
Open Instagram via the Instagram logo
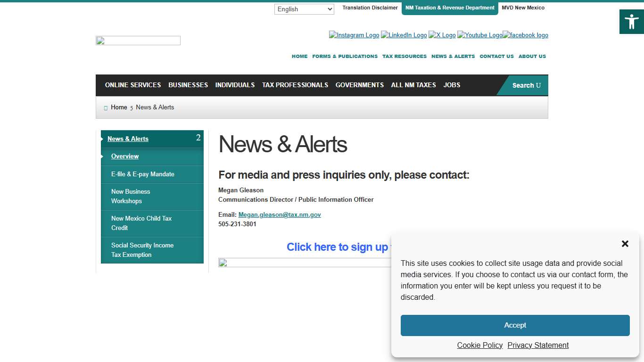(354, 35)
